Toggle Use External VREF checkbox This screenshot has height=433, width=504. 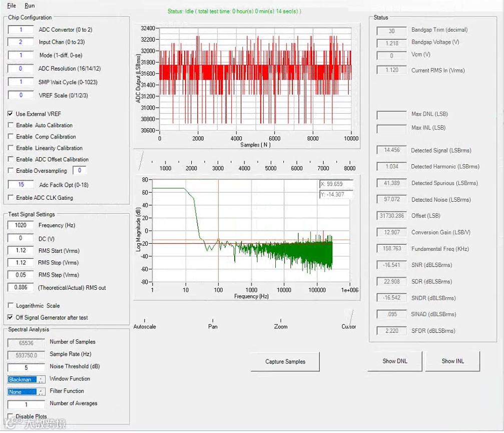(11, 114)
